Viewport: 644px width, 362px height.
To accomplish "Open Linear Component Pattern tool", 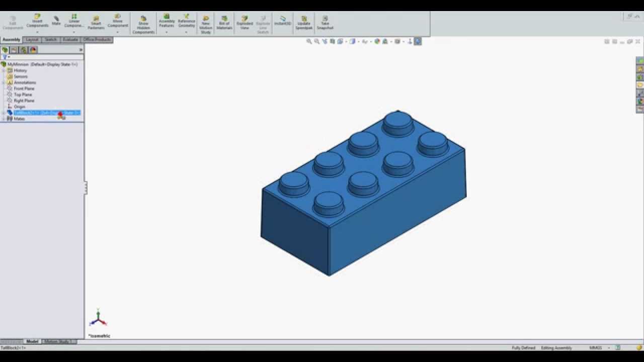I will 74,21.
